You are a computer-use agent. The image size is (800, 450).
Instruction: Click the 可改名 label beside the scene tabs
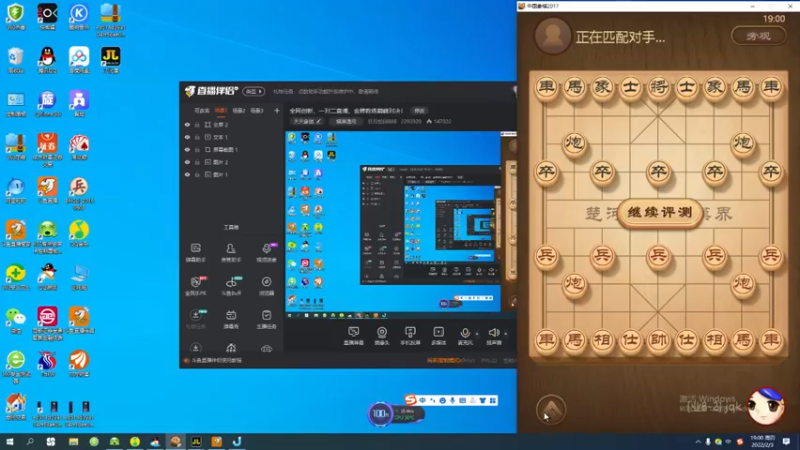[x=202, y=110]
